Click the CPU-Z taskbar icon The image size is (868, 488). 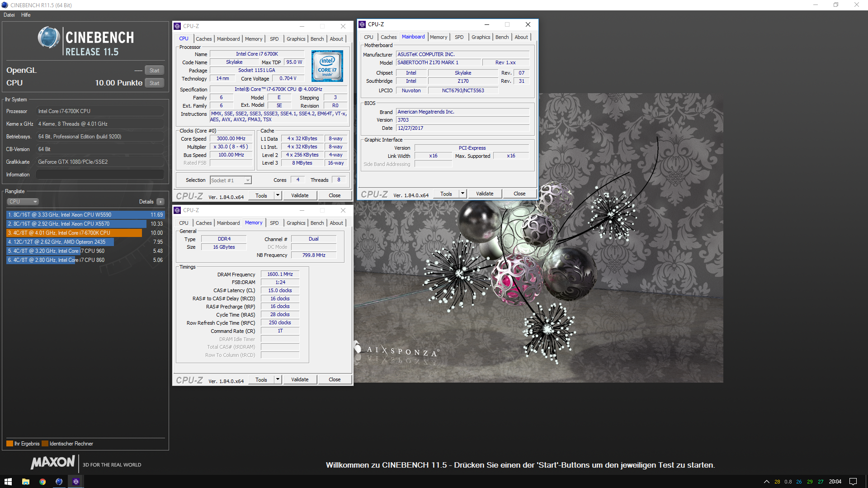(76, 482)
